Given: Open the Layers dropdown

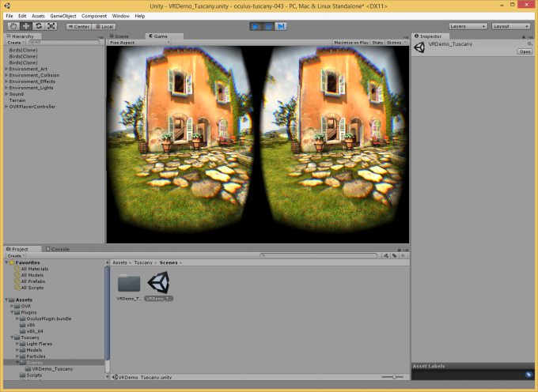Looking at the screenshot, I should (468, 26).
